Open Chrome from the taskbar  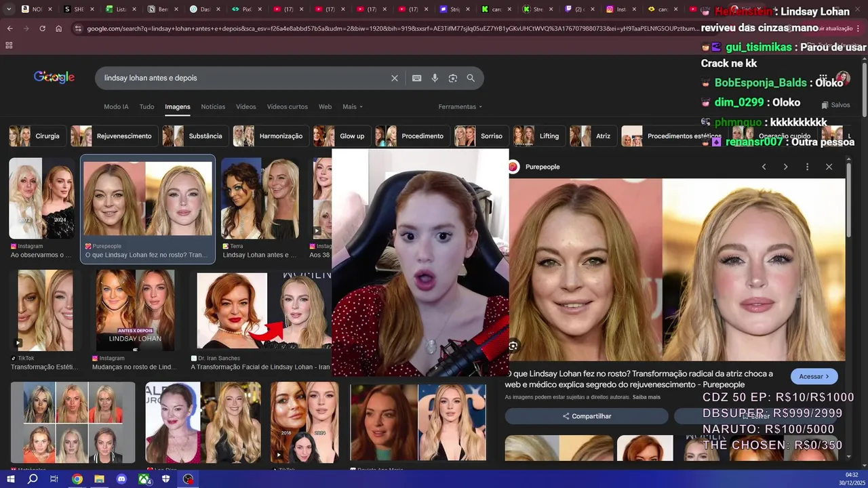point(77,479)
